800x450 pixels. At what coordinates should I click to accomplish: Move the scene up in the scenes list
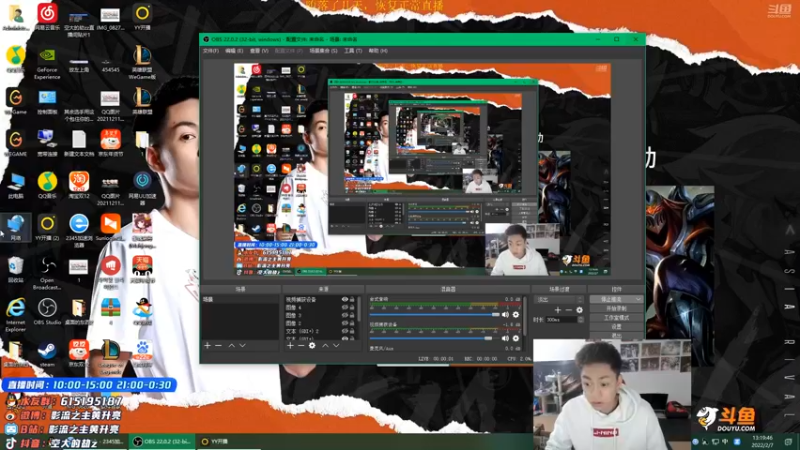tap(232, 345)
